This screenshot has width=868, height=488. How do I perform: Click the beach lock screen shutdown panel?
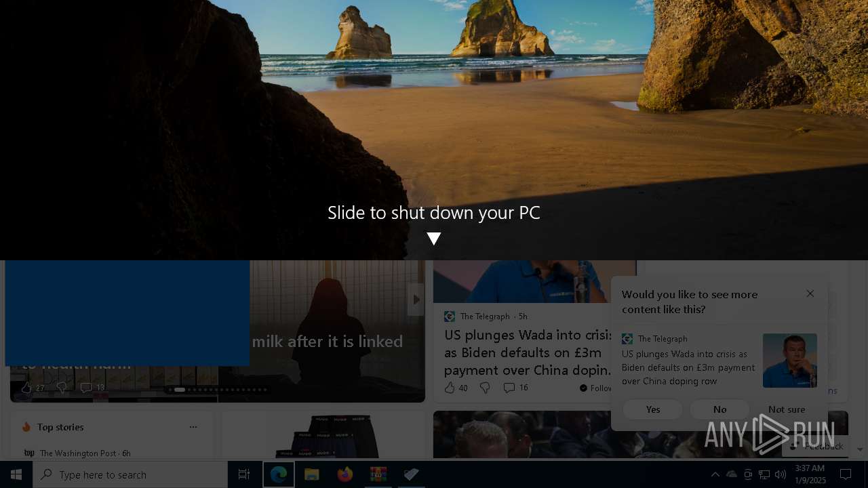point(434,129)
